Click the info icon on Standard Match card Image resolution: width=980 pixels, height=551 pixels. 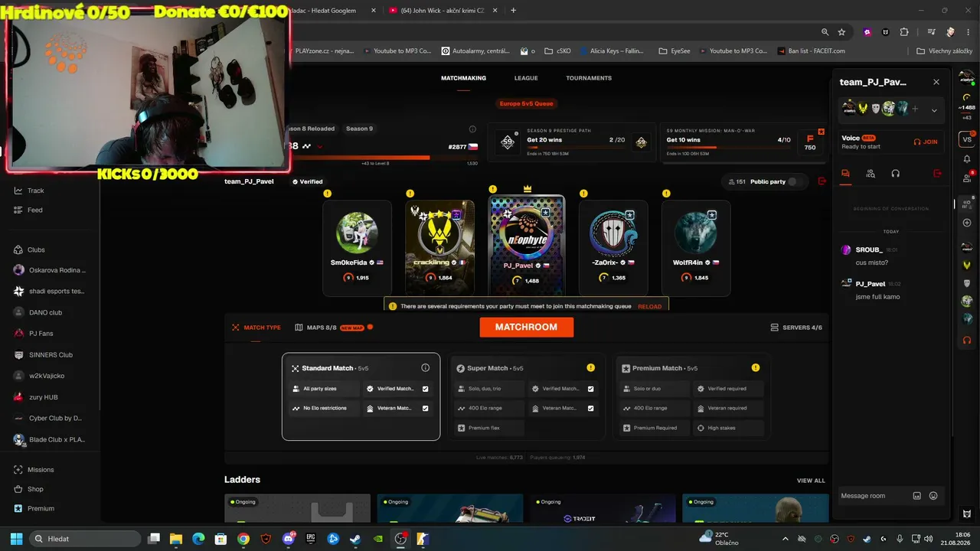click(426, 368)
